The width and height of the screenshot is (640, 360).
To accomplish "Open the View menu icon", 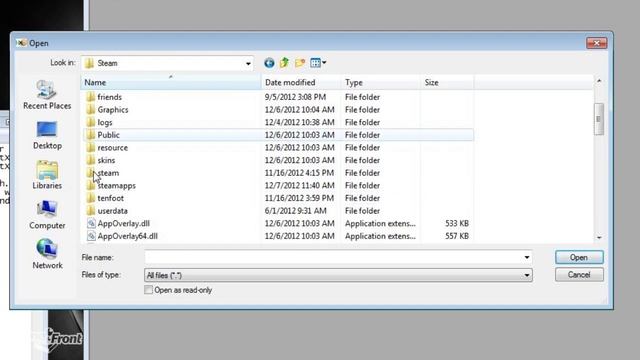I will click(315, 63).
